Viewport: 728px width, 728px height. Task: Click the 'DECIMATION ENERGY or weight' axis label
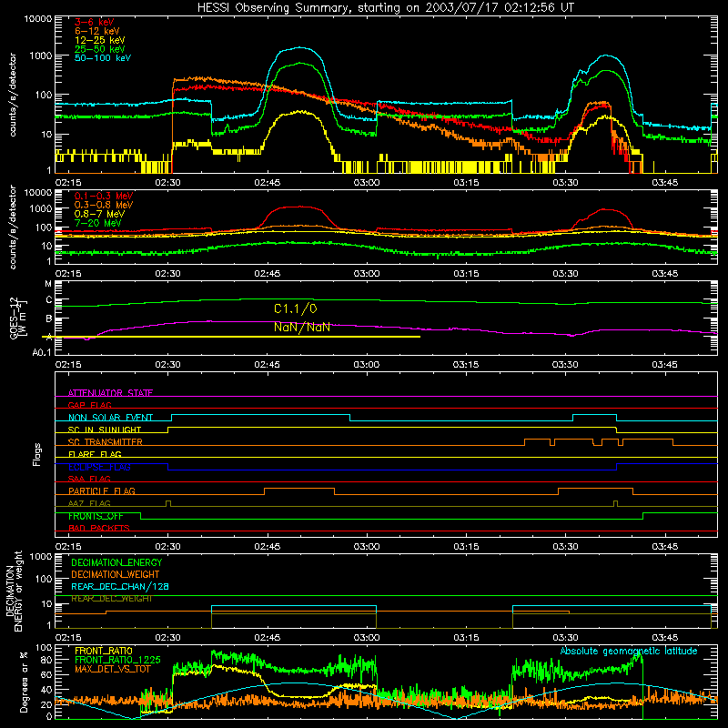point(14,591)
